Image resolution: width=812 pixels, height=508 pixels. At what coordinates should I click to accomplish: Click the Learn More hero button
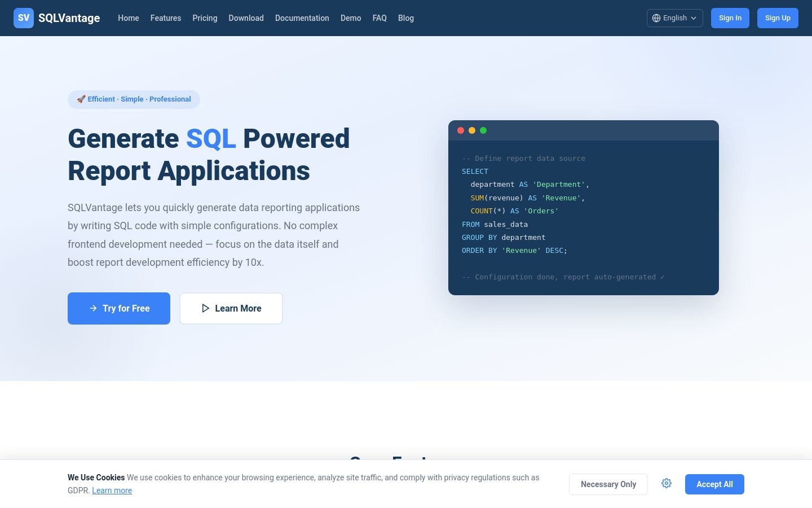click(231, 308)
